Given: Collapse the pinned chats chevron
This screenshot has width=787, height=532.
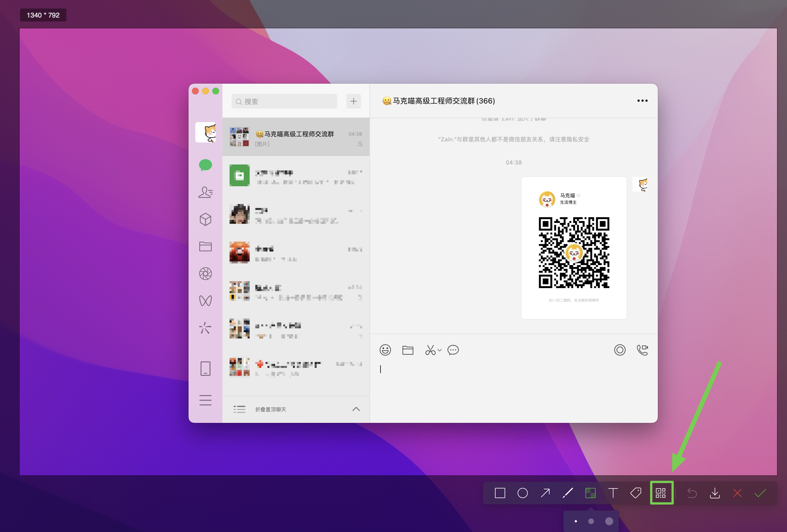Looking at the screenshot, I should (356, 409).
